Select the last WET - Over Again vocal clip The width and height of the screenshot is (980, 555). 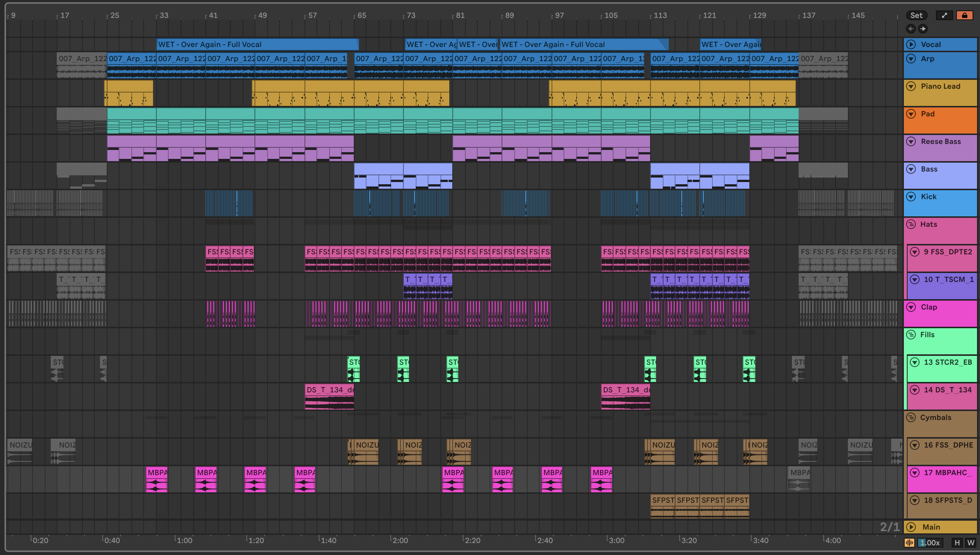tap(730, 44)
